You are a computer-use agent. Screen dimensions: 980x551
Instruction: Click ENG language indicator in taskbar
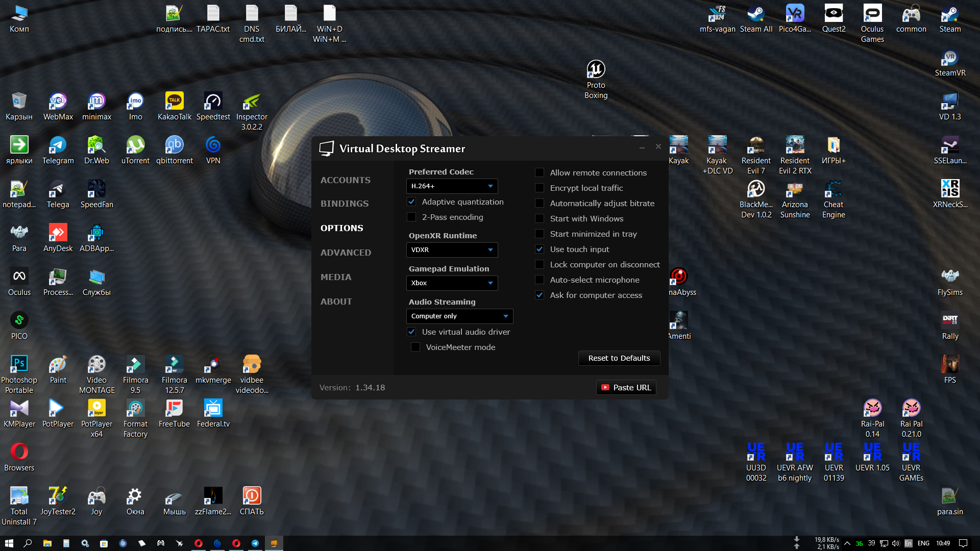(923, 543)
